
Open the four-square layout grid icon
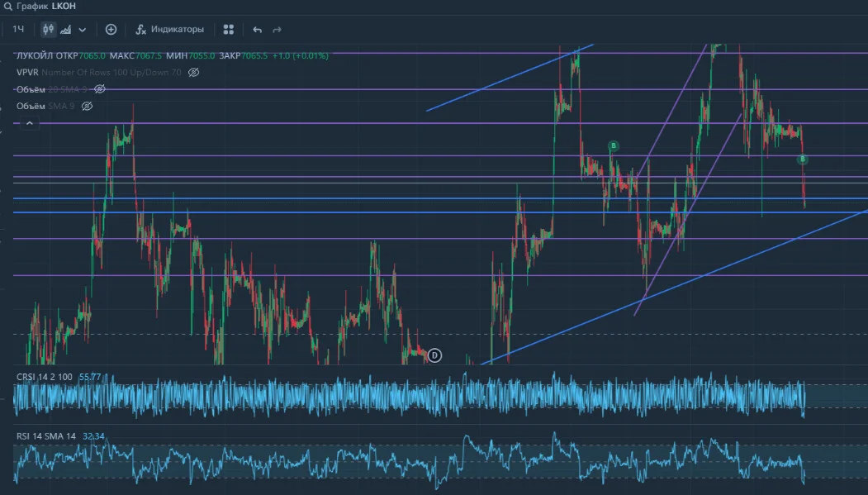228,30
